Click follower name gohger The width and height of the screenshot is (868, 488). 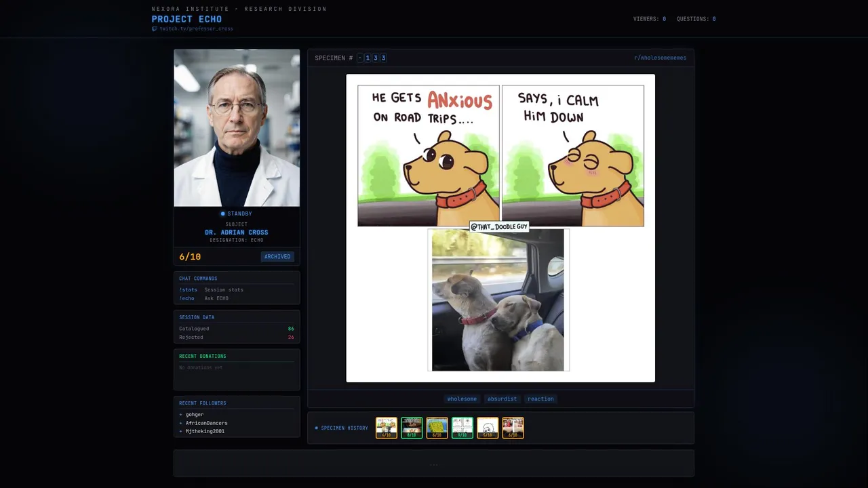195,414
